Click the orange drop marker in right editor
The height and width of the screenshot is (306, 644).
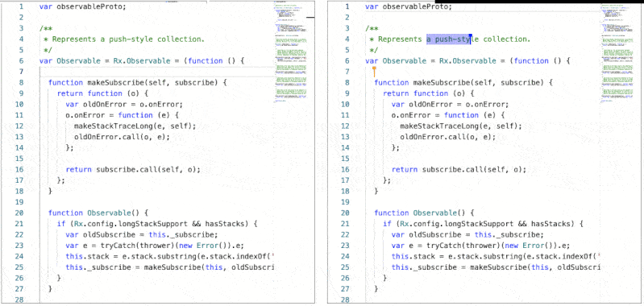click(x=374, y=72)
